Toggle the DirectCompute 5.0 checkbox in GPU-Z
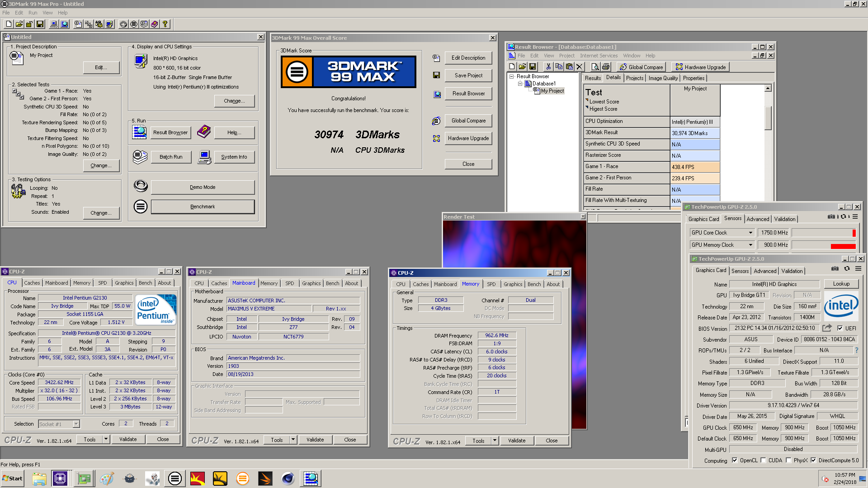This screenshot has width=868, height=488. click(x=813, y=460)
